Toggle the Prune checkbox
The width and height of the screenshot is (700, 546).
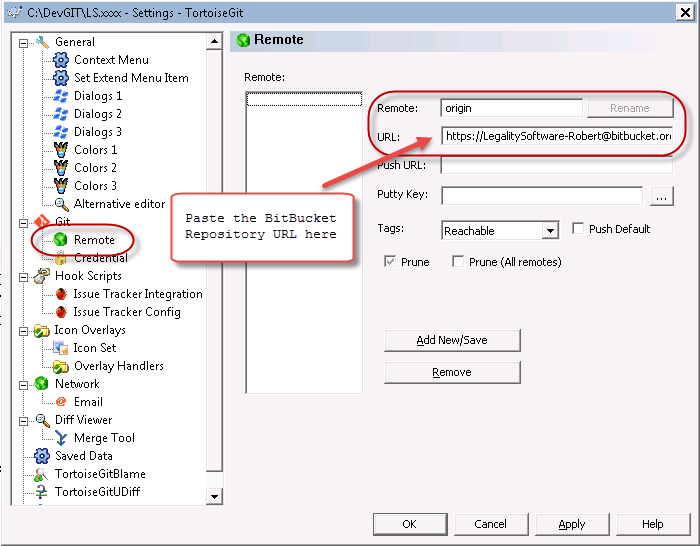pyautogui.click(x=390, y=262)
